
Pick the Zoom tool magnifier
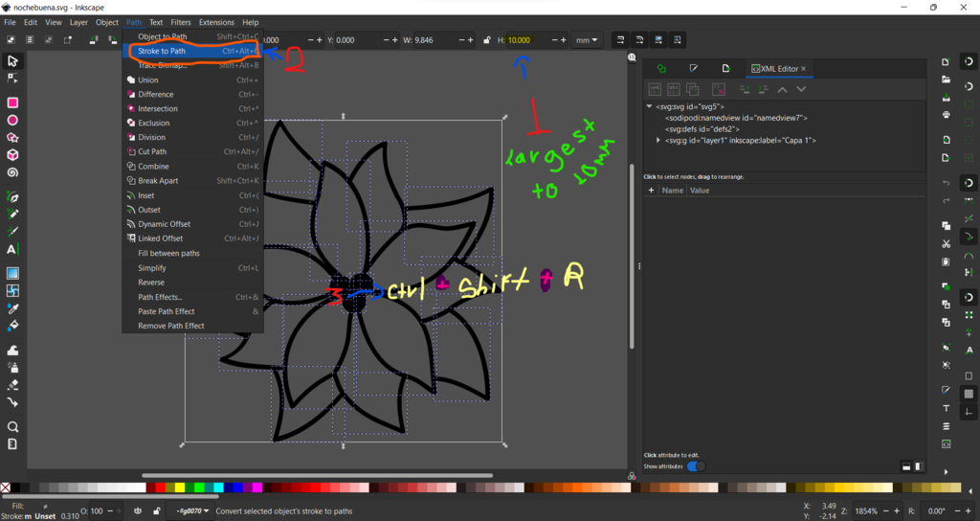click(12, 426)
